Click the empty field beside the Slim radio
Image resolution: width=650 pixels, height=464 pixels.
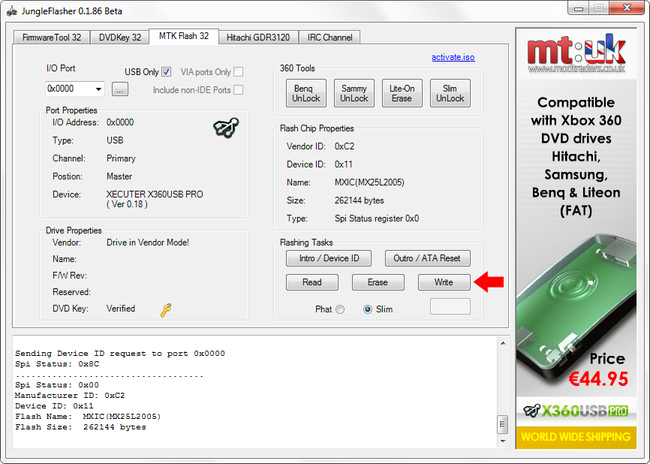tap(450, 307)
